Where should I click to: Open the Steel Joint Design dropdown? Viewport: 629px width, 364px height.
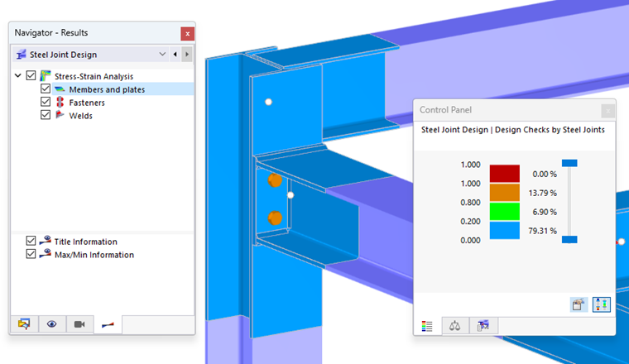click(x=162, y=54)
